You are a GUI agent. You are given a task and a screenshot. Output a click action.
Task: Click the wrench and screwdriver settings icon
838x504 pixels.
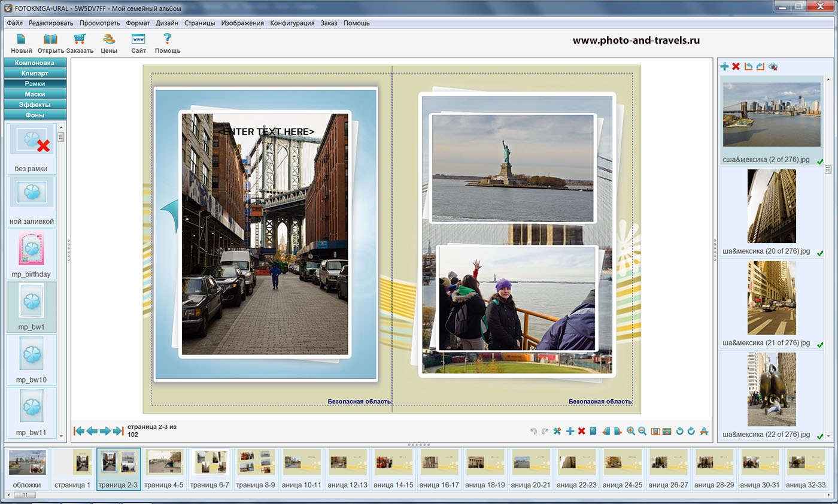click(x=557, y=431)
